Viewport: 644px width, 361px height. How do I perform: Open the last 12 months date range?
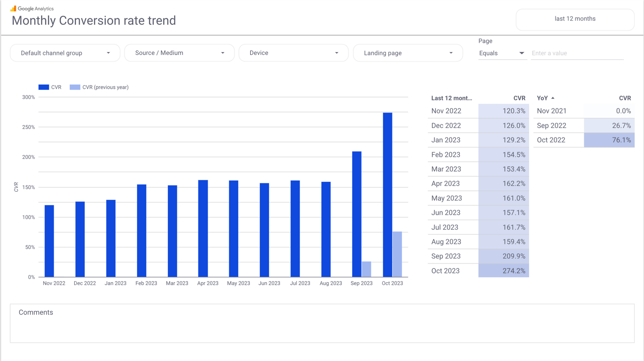point(575,19)
